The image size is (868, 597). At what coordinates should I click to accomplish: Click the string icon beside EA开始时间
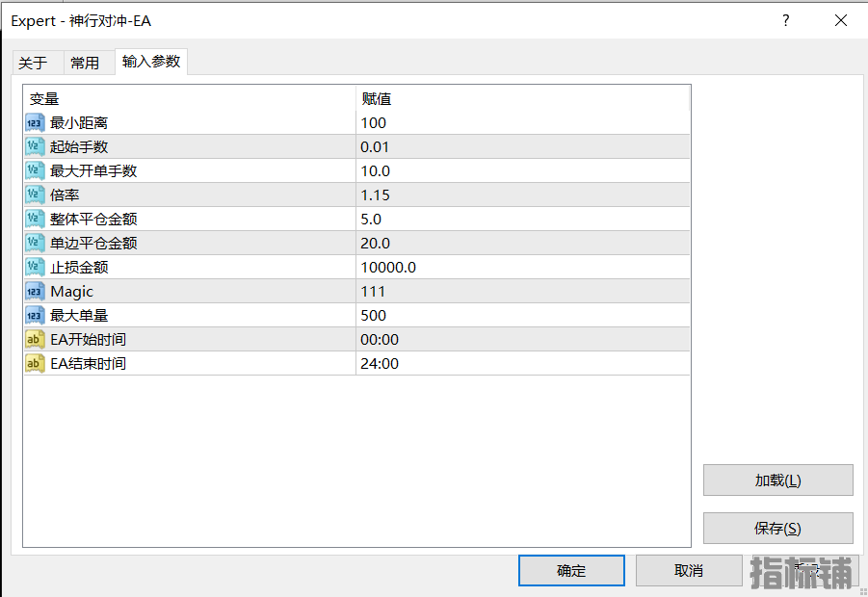(x=35, y=339)
